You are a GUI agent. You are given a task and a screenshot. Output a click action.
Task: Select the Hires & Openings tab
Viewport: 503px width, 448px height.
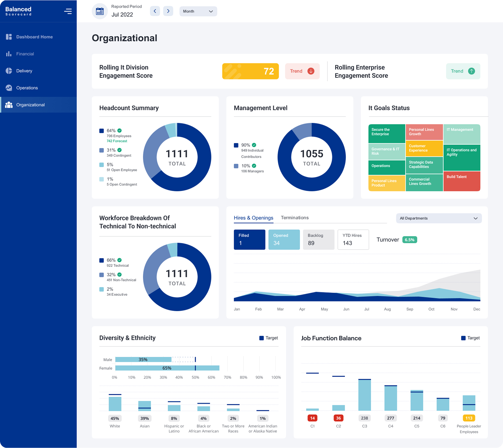(253, 218)
